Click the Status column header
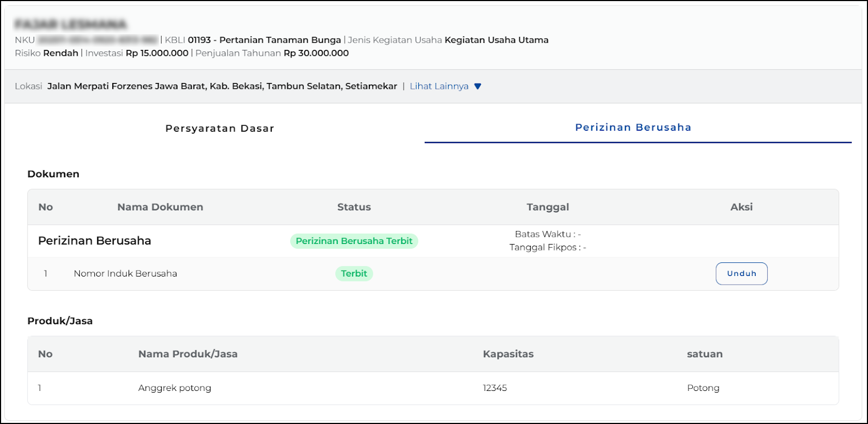The width and height of the screenshot is (868, 424). pyautogui.click(x=354, y=207)
